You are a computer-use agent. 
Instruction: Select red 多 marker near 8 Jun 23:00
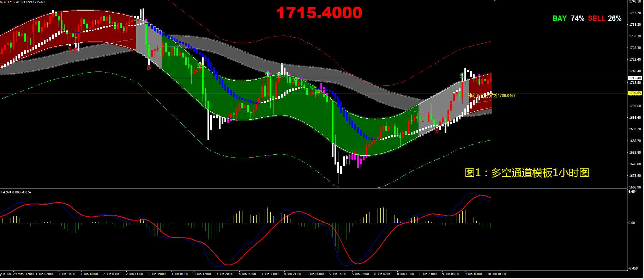(x=437, y=131)
